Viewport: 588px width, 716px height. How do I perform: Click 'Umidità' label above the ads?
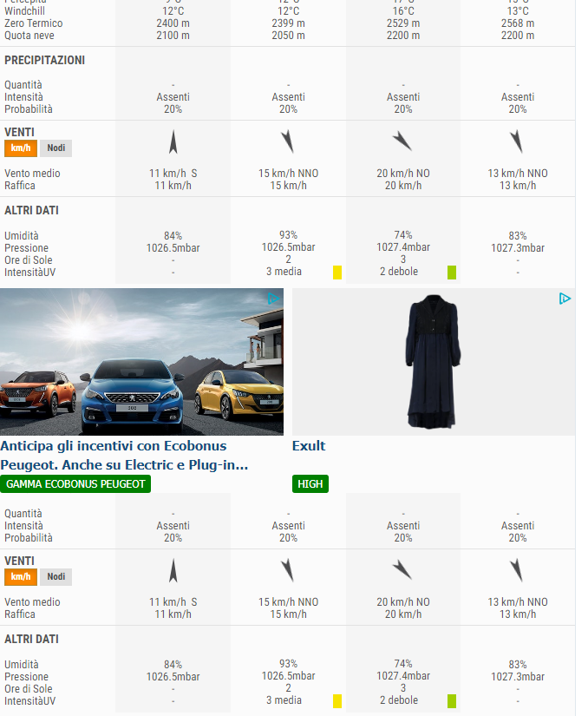tap(22, 236)
